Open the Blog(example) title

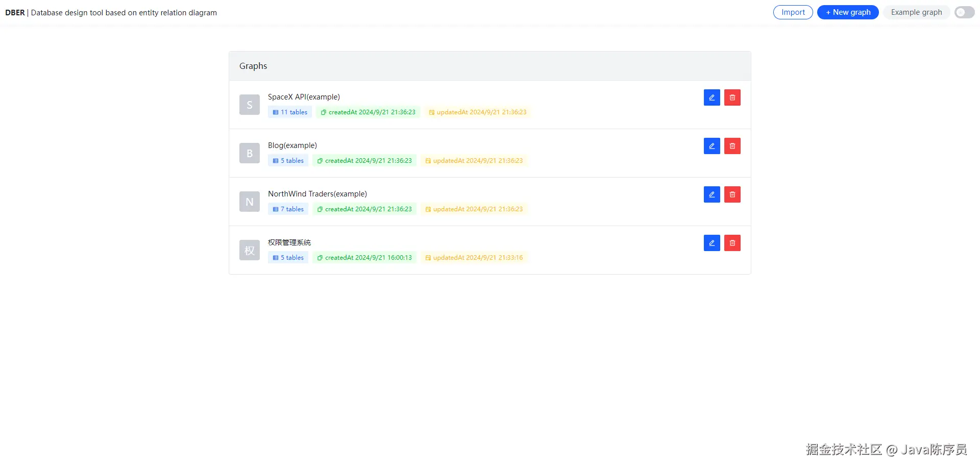292,145
